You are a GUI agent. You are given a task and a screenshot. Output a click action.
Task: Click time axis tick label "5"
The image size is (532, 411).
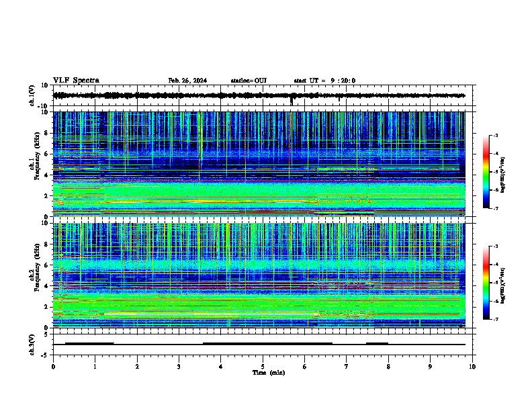click(263, 367)
